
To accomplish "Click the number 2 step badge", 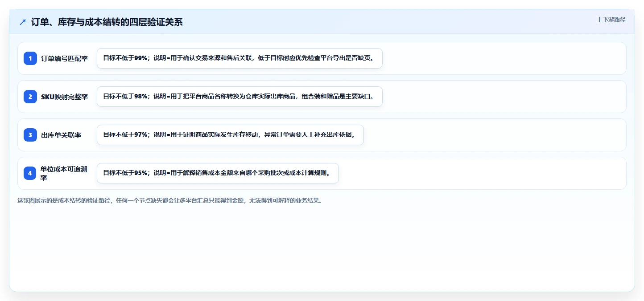I will coord(30,97).
